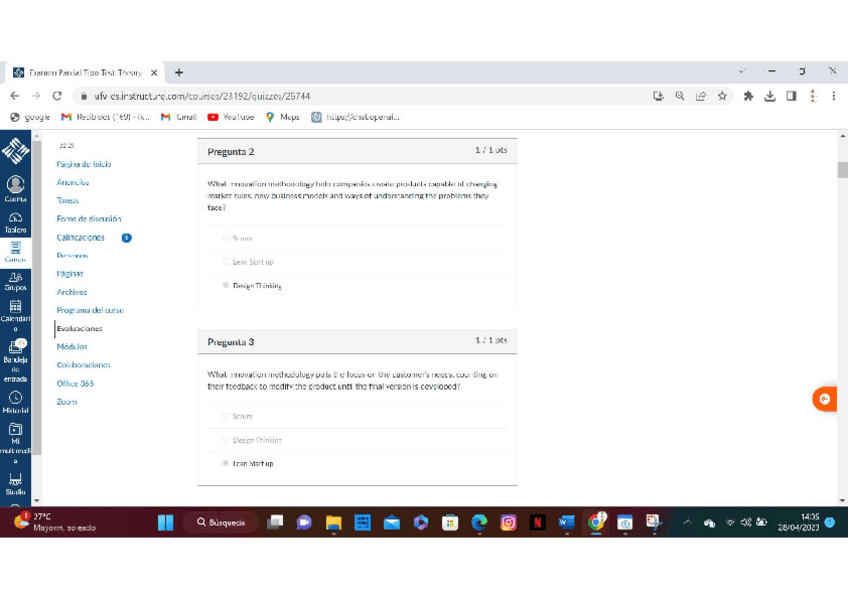Open the Evaluaciones course menu item
The height and width of the screenshot is (599, 848).
(80, 329)
